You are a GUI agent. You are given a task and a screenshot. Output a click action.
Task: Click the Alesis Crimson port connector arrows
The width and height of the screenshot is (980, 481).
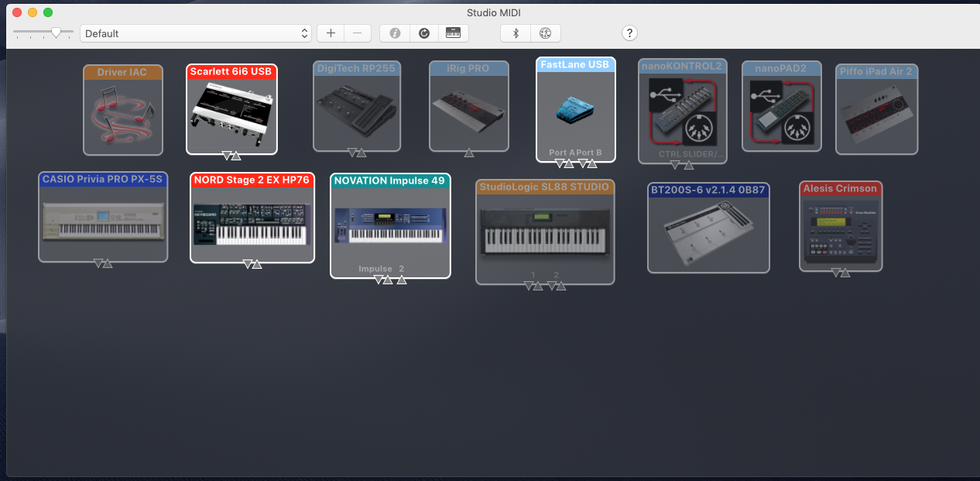coord(841,273)
